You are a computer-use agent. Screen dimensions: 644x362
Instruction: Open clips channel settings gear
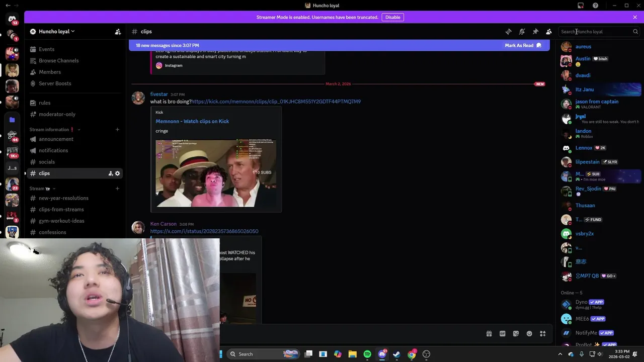pyautogui.click(x=118, y=173)
